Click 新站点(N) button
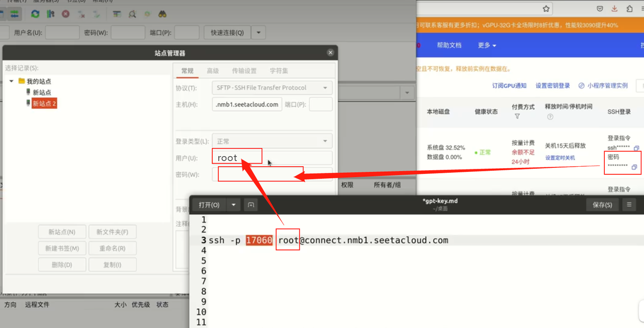Image resolution: width=644 pixels, height=328 pixels. tap(62, 232)
